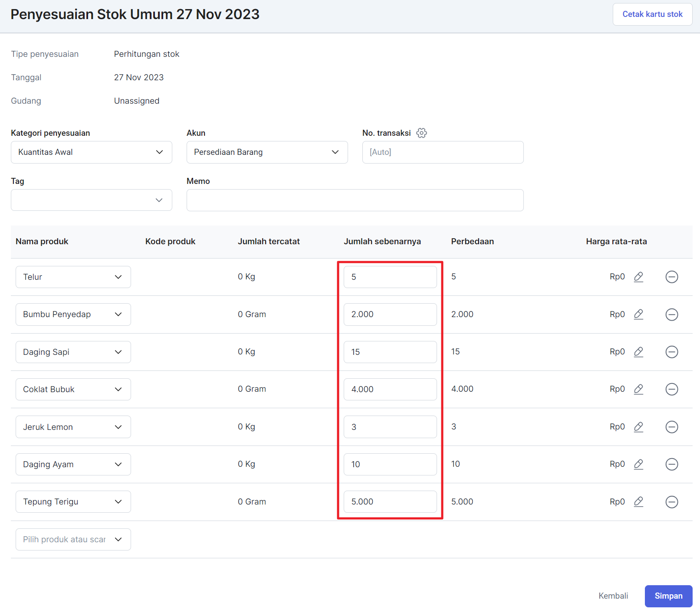Image resolution: width=700 pixels, height=616 pixels.
Task: Click the Unassigned warehouse value
Action: pyautogui.click(x=137, y=101)
